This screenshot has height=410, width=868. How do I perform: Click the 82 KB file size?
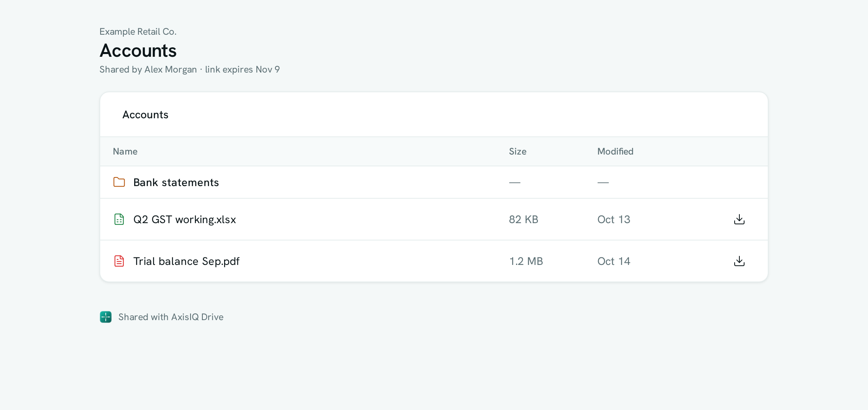[524, 220]
